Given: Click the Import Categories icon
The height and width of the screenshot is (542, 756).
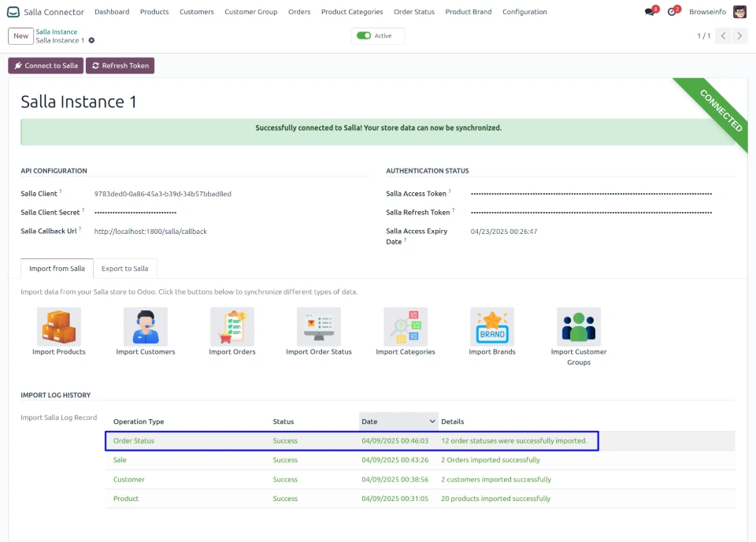Looking at the screenshot, I should pos(406,327).
